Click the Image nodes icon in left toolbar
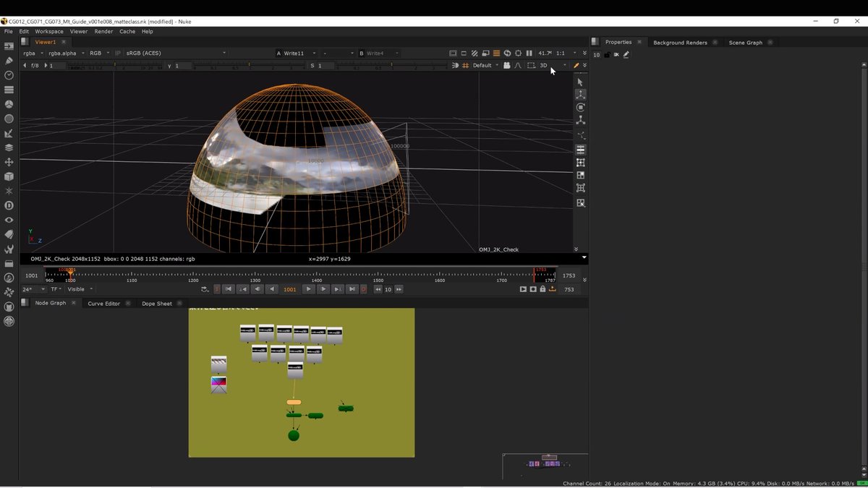The height and width of the screenshot is (488, 868). click(9, 46)
